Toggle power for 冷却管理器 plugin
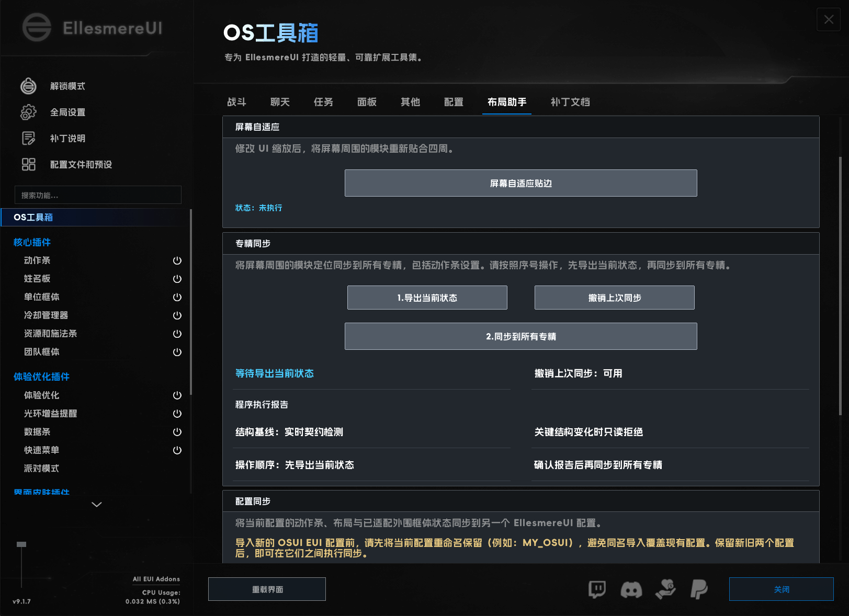The width and height of the screenshot is (849, 616). [177, 315]
